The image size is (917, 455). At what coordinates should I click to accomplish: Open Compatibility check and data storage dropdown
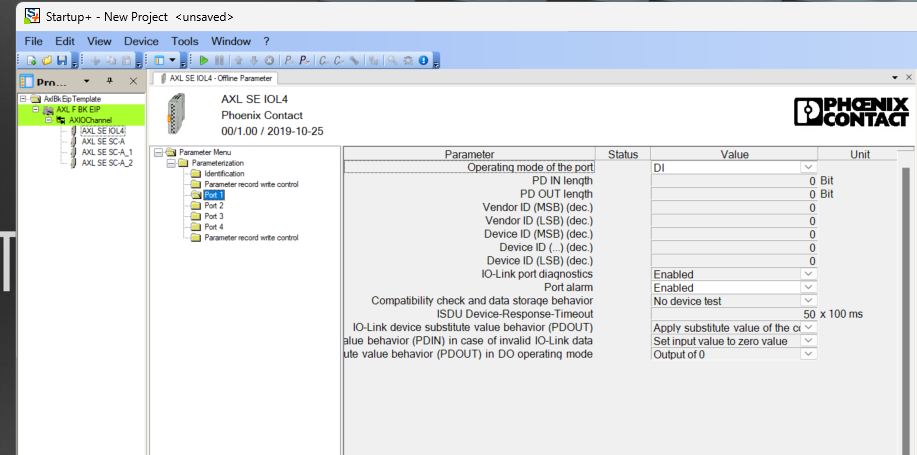click(808, 301)
